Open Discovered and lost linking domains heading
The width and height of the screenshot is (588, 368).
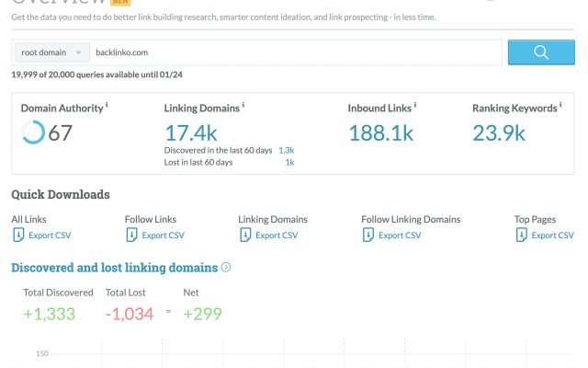(x=114, y=268)
